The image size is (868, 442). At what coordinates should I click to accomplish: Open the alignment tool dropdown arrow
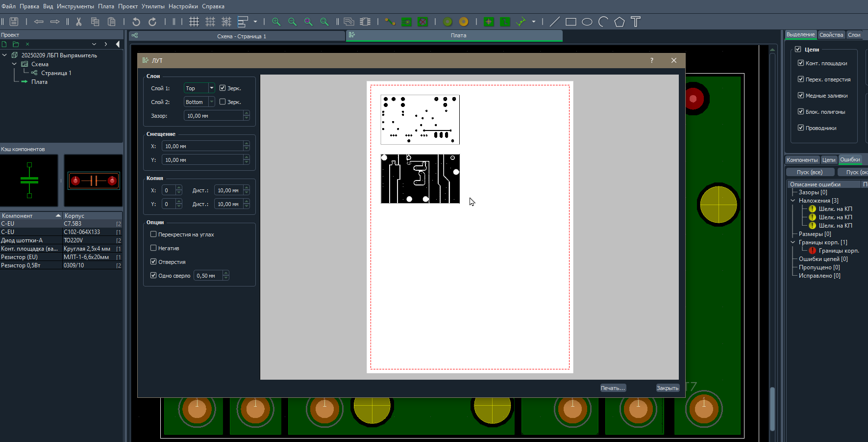click(x=255, y=22)
